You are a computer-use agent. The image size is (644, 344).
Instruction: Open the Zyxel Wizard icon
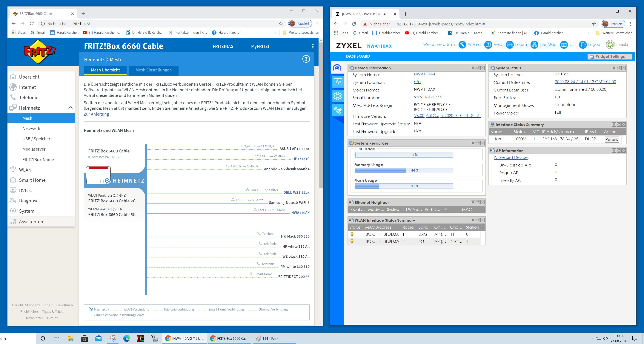[462, 45]
